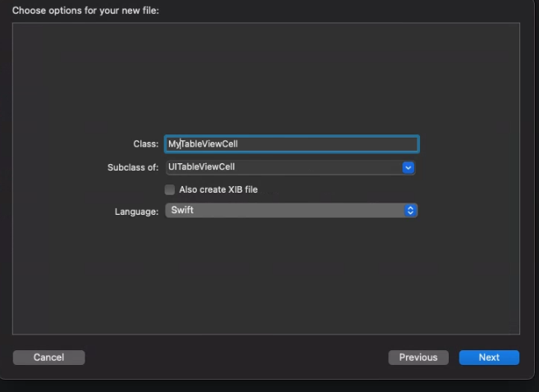Click the Language stepper arrows icon
Screen dimensions: 539x392
click(x=410, y=210)
